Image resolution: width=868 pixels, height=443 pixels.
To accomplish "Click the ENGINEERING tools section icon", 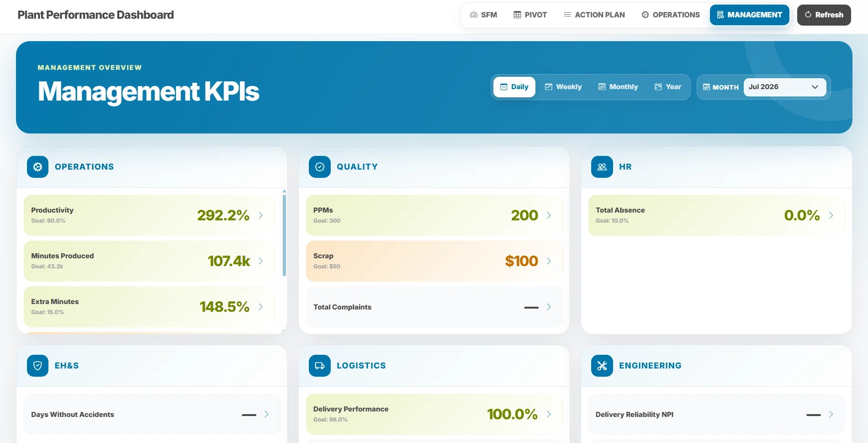I will tap(602, 366).
